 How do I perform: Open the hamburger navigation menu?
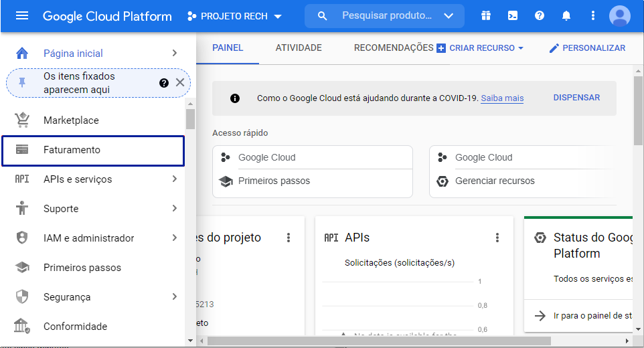22,16
